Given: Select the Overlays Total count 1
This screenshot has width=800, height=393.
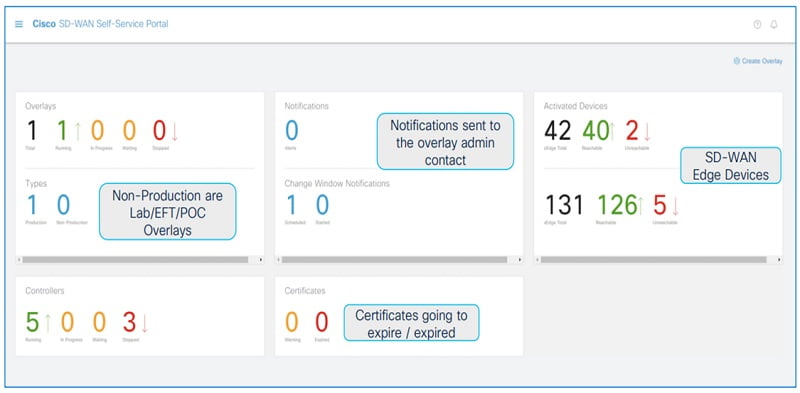Looking at the screenshot, I should pyautogui.click(x=32, y=131).
